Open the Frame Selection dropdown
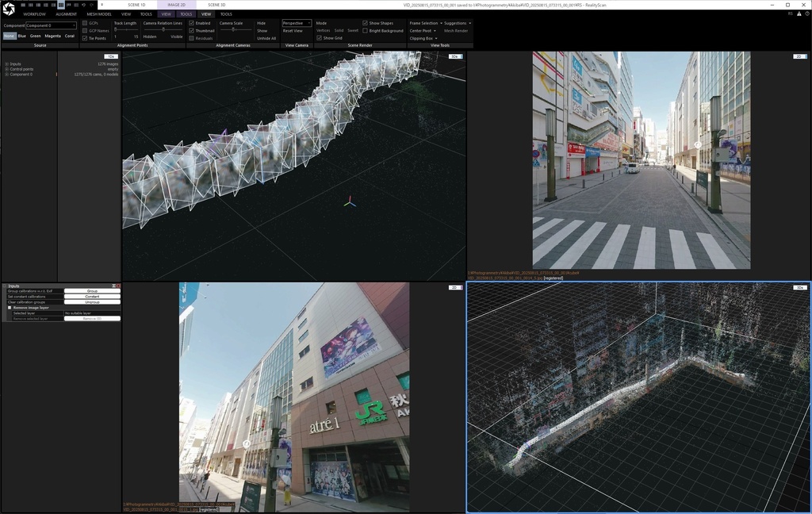Image resolution: width=812 pixels, height=514 pixels. click(424, 23)
